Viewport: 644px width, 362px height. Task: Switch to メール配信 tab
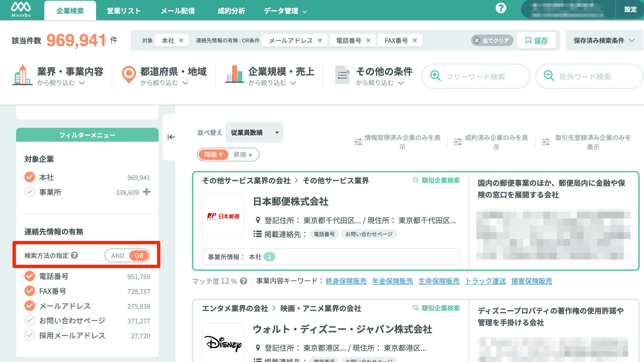pos(178,11)
